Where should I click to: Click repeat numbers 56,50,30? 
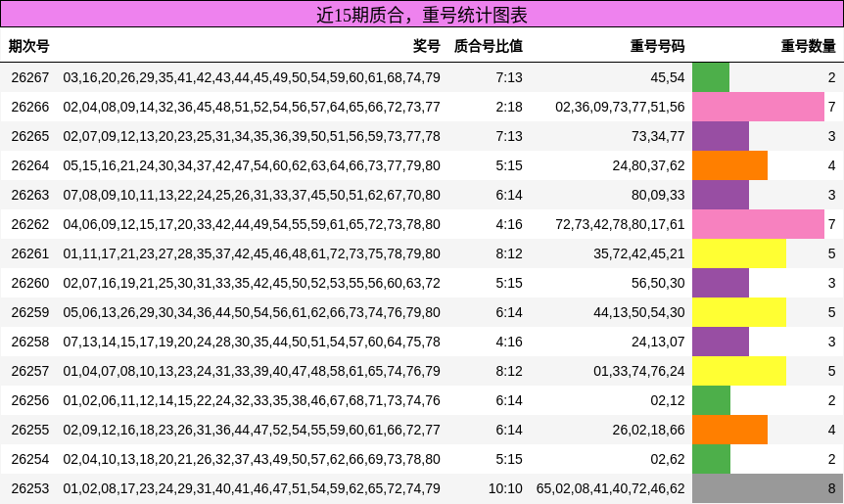coord(658,283)
